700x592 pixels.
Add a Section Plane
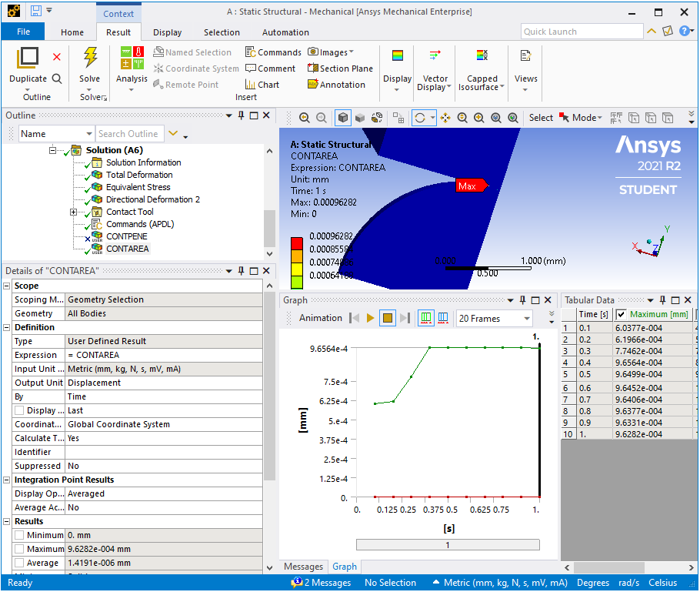pyautogui.click(x=340, y=69)
